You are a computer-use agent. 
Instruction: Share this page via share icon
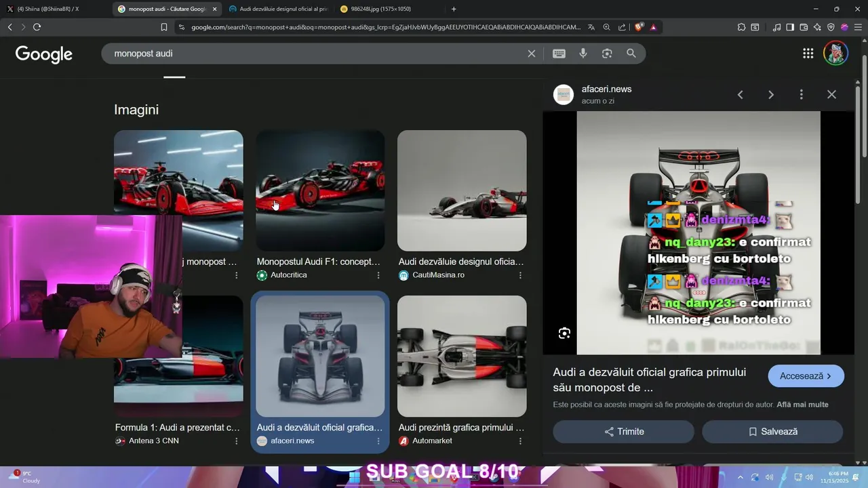[622, 27]
